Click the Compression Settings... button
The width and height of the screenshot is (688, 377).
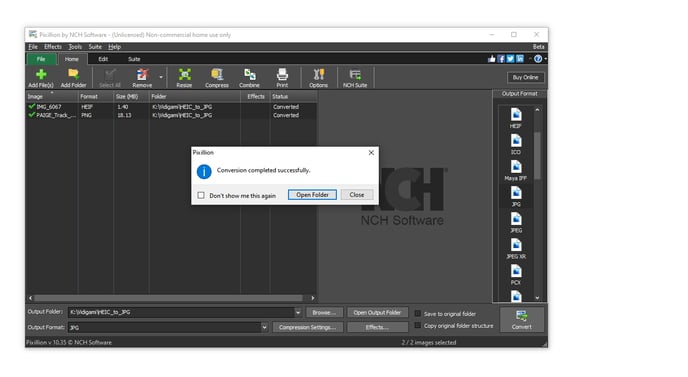(x=308, y=327)
